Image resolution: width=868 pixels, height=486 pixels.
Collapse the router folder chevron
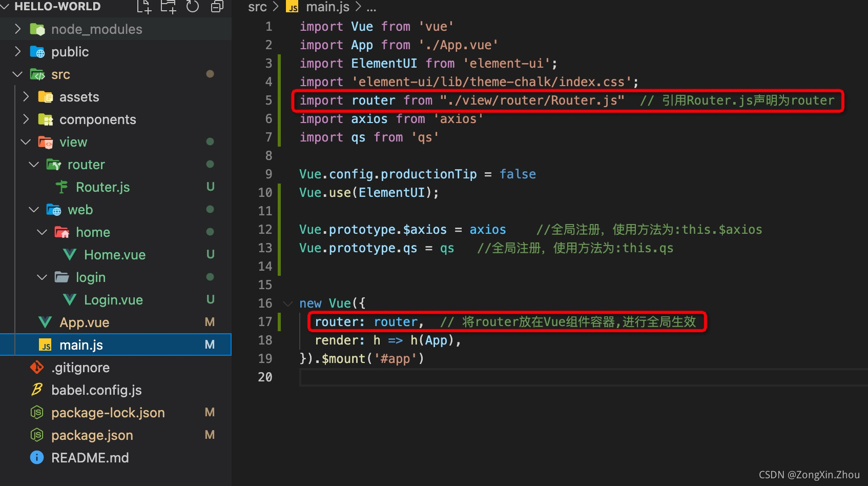tap(34, 165)
